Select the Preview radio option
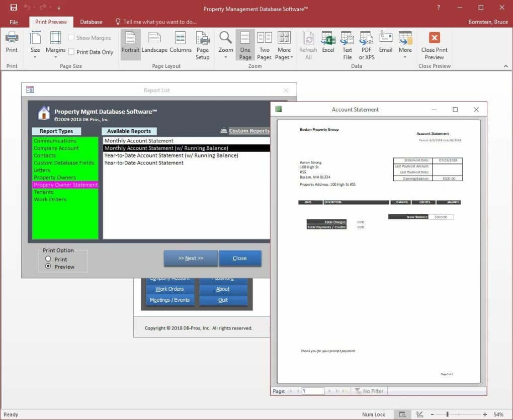This screenshot has width=513, height=420. 48,267
